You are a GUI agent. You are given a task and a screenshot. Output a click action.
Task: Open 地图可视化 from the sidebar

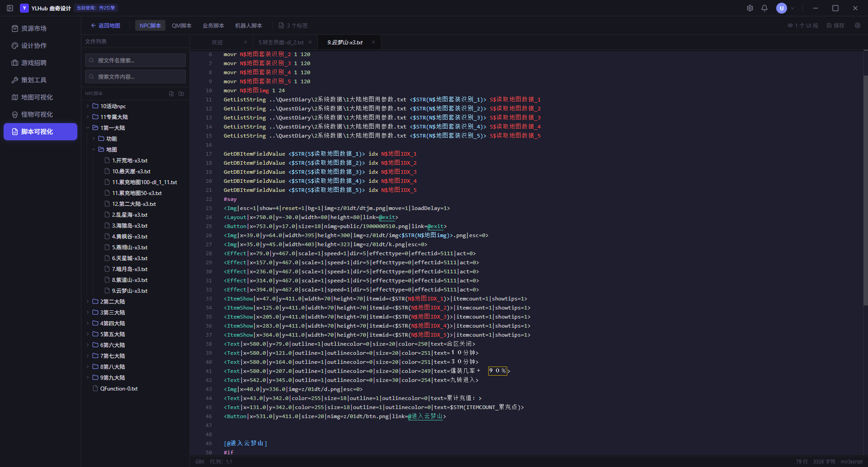[x=40, y=97]
